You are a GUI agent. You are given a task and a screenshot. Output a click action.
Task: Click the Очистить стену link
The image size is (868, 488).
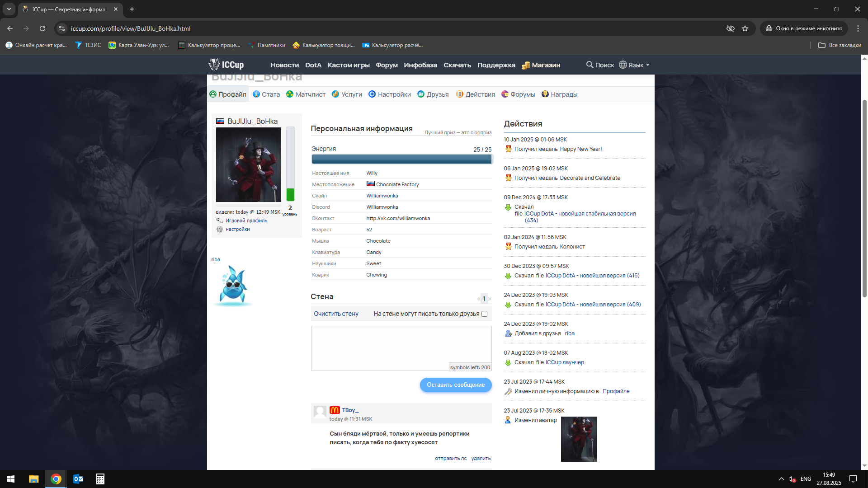click(x=336, y=314)
